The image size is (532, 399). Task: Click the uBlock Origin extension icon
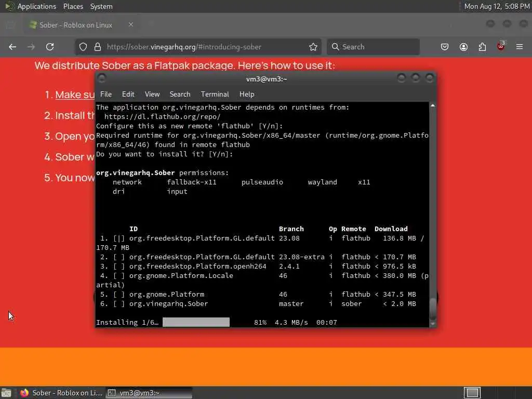pos(501,46)
